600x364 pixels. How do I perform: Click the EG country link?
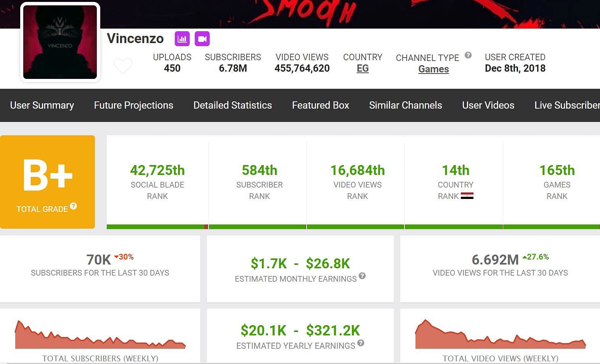[x=363, y=69]
